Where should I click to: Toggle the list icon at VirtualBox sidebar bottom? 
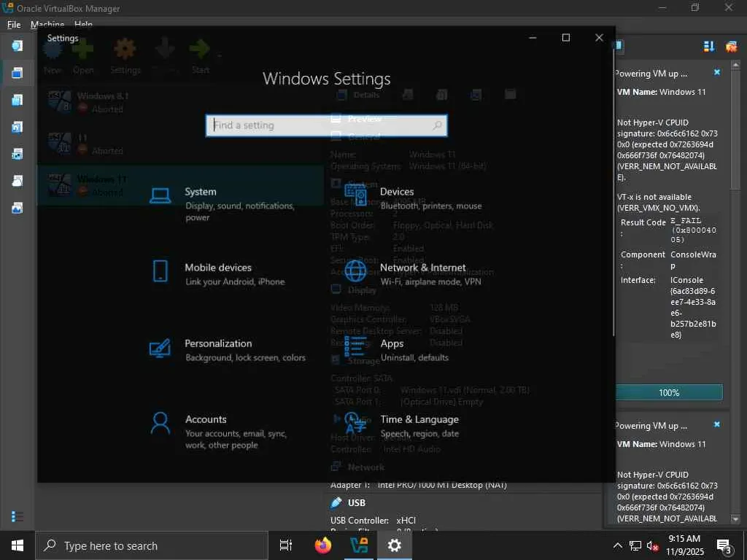(18, 516)
